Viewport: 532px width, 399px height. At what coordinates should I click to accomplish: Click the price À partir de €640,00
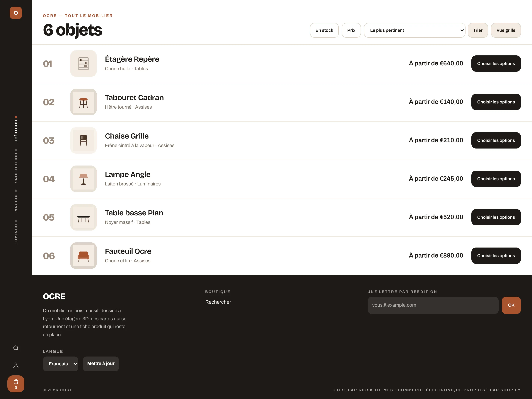coord(436,63)
